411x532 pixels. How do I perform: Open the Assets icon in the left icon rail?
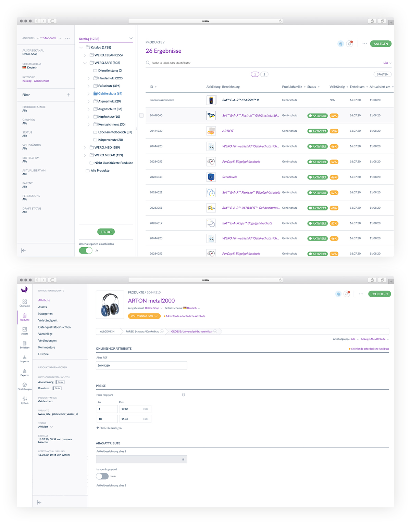pyautogui.click(x=25, y=330)
